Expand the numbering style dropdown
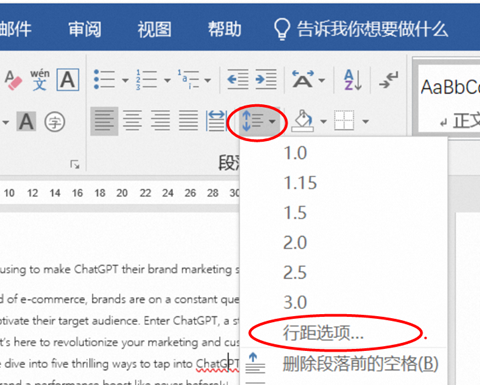The width and height of the screenshot is (480, 385). (x=167, y=80)
